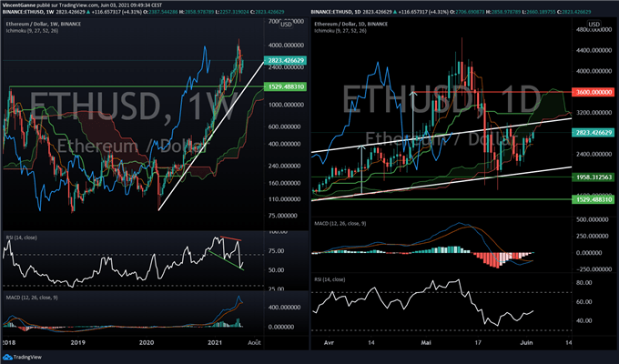
Task: Select the weekly 'MACD (12, 26, close, 9)' pane label
Action: tap(32, 298)
